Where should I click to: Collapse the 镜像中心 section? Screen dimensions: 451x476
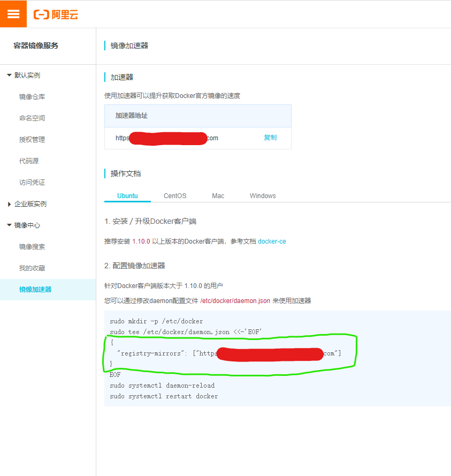(x=9, y=225)
